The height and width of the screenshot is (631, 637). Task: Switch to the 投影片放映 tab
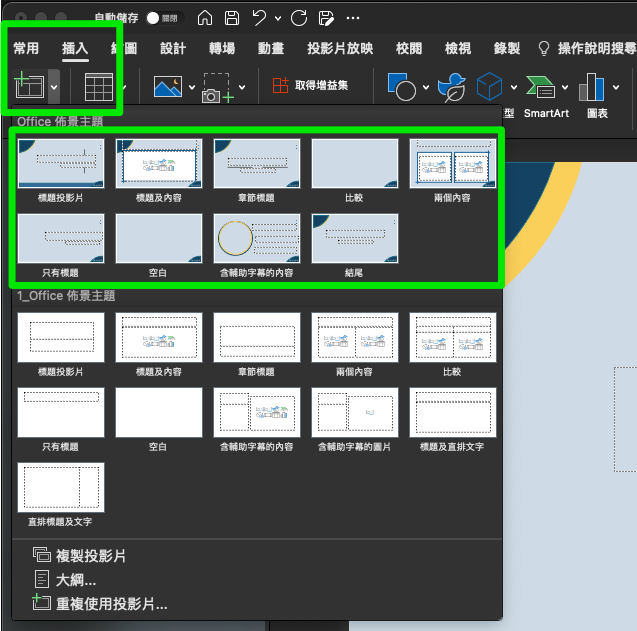(x=340, y=48)
